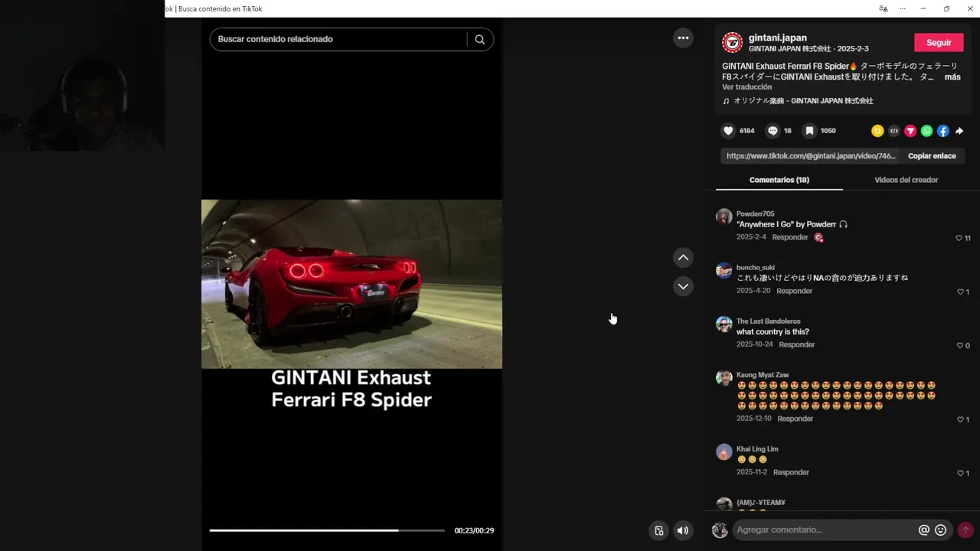The width and height of the screenshot is (980, 551).
Task: Open the original sound GINTANI JAPAN link
Action: click(x=803, y=101)
